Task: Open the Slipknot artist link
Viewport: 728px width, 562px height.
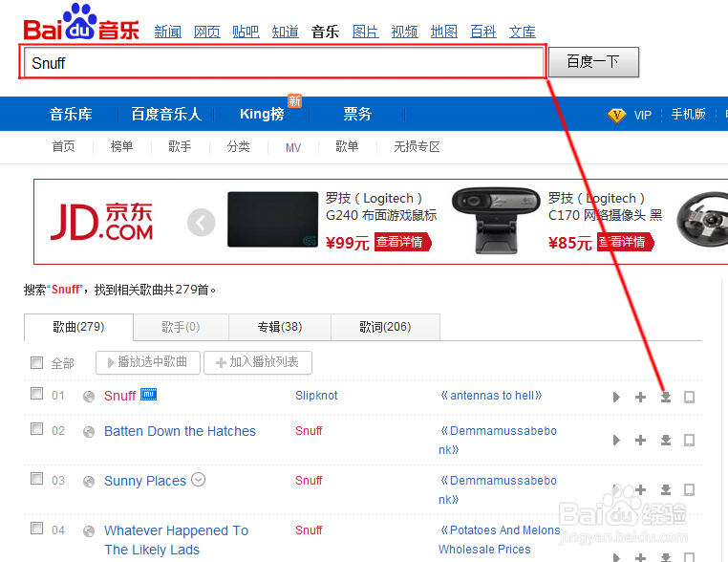Action: (x=316, y=396)
